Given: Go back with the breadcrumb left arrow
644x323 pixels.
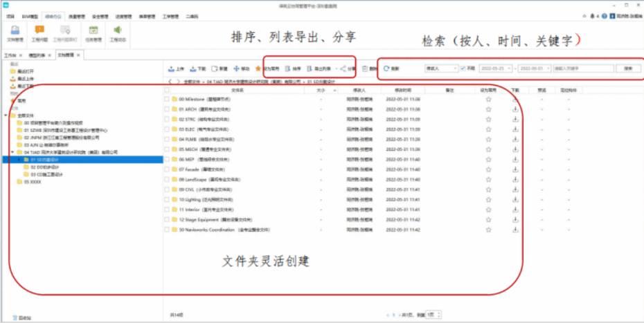Looking at the screenshot, I should coord(170,82).
